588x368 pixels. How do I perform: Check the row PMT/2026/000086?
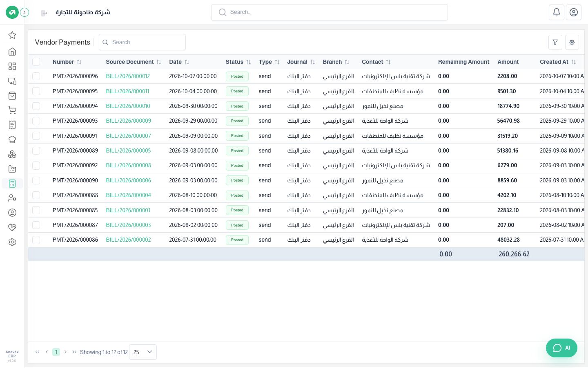(x=36, y=240)
